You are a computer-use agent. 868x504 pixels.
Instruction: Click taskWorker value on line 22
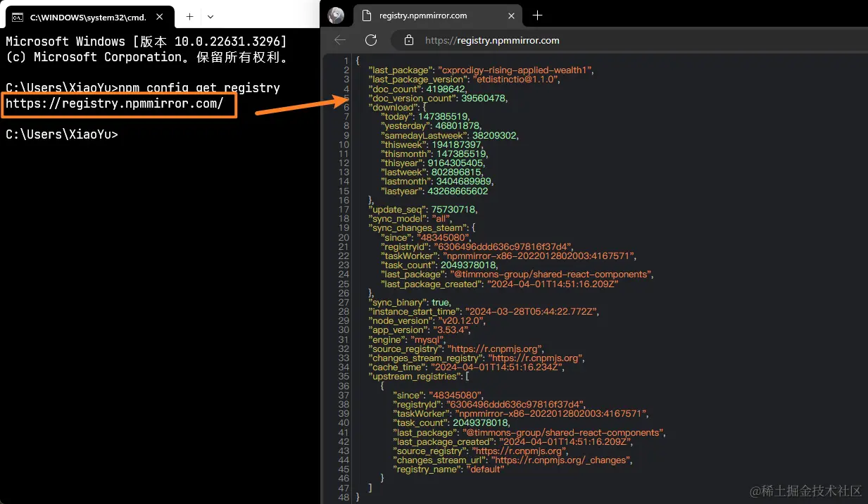point(539,256)
